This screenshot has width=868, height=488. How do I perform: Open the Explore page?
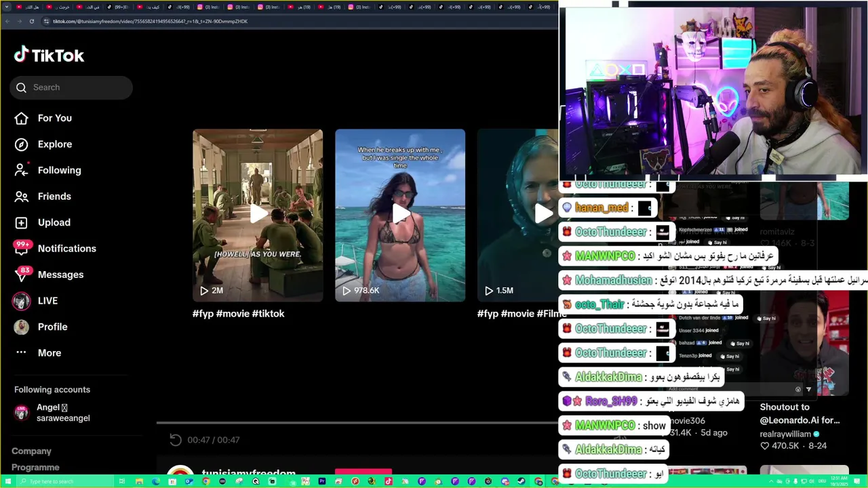(54, 144)
